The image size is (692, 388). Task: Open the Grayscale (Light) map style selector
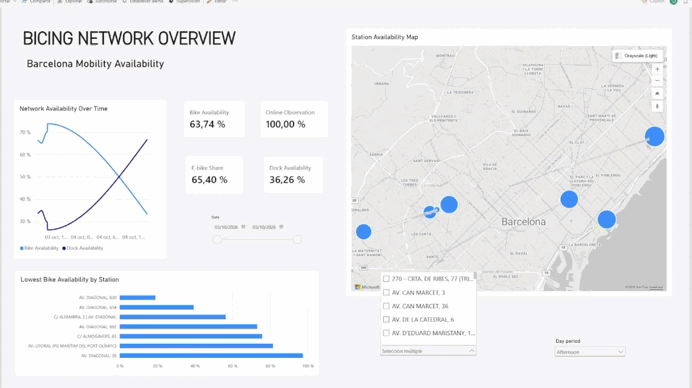pyautogui.click(x=637, y=56)
